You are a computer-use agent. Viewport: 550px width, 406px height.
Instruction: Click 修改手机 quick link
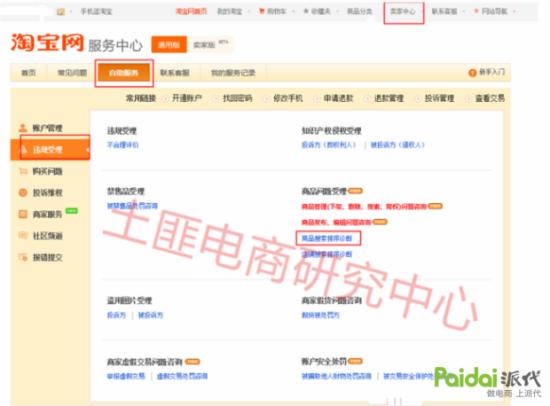pyautogui.click(x=288, y=98)
